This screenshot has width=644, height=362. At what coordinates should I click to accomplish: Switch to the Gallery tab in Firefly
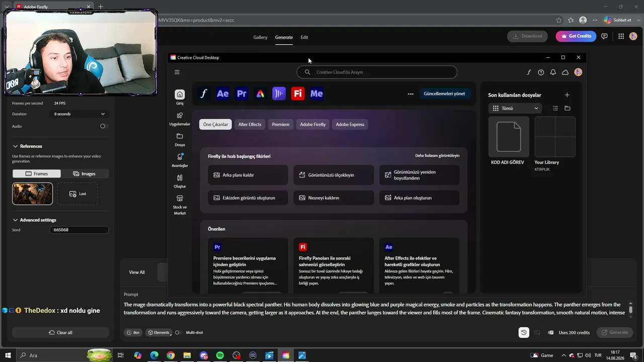coord(260,37)
